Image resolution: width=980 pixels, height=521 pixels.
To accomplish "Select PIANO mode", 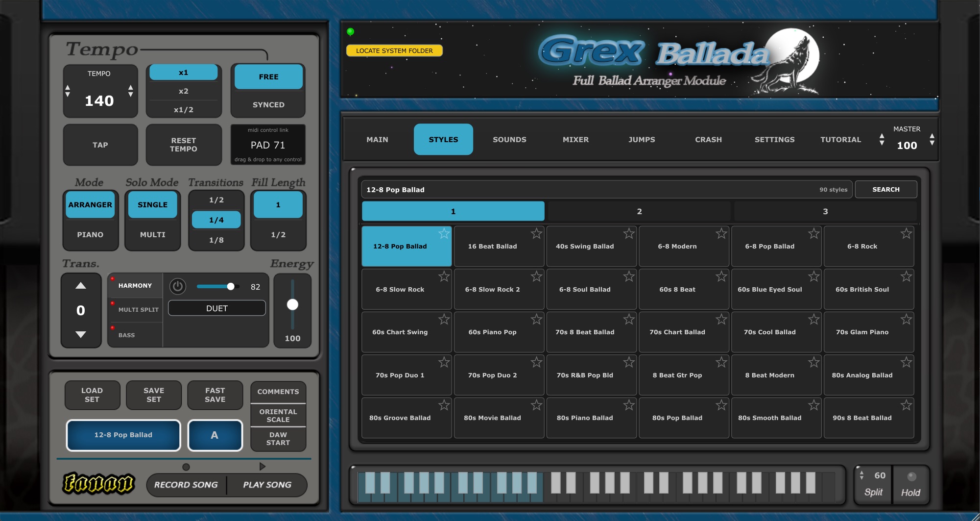I will [90, 234].
